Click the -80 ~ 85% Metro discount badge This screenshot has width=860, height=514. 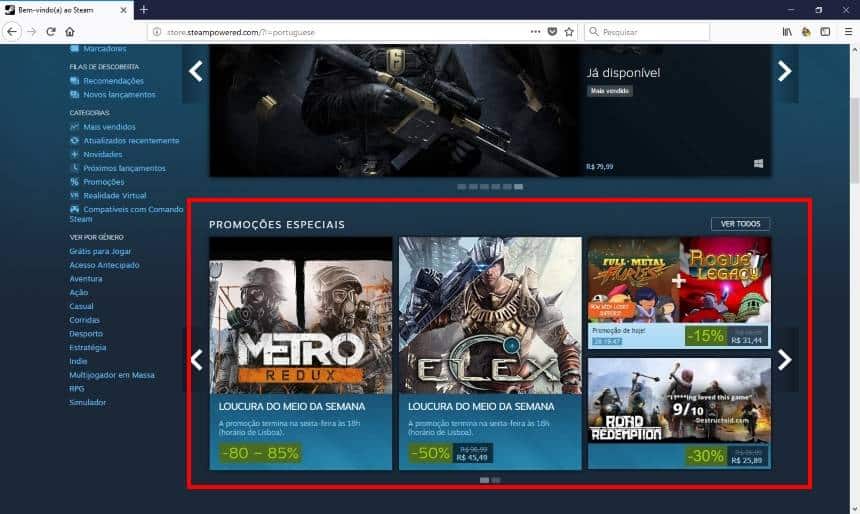(261, 453)
